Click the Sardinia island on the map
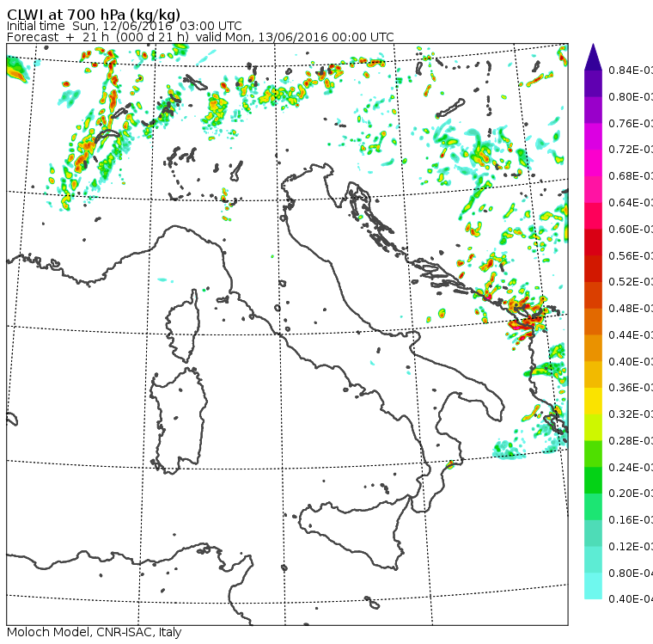The image size is (653, 644). pyautogui.click(x=179, y=421)
